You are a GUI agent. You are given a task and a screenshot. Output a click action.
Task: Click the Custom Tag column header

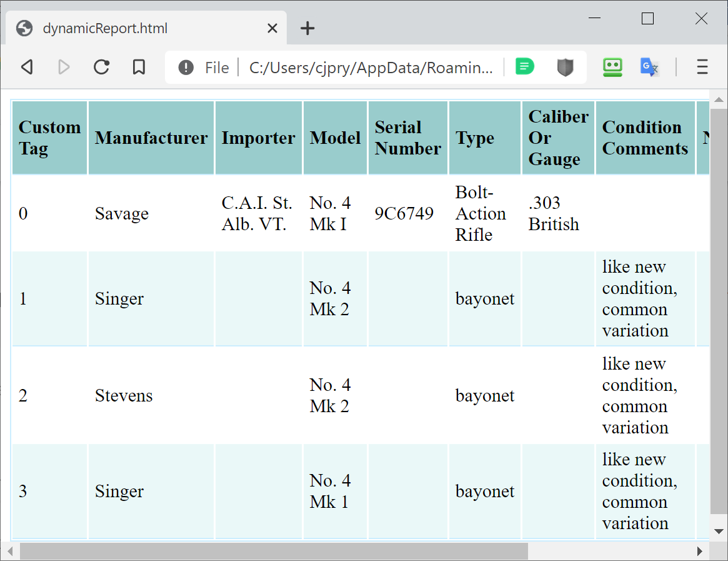pos(49,138)
